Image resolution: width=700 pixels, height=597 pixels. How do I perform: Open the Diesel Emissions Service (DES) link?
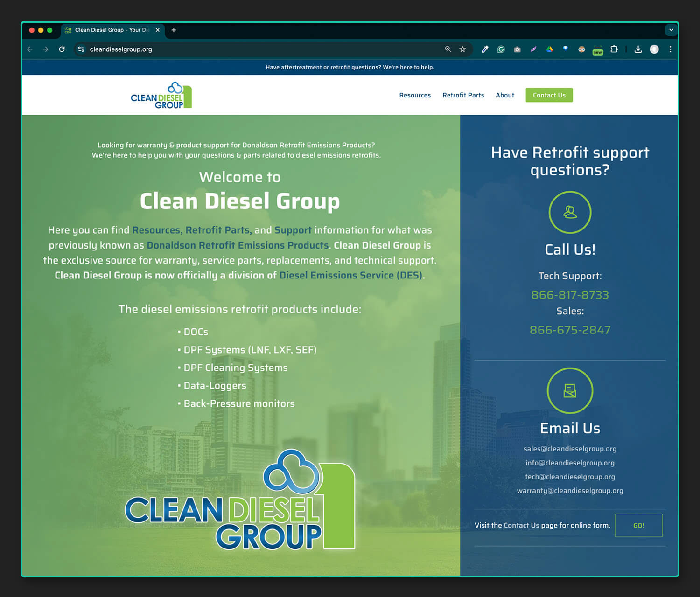coord(351,275)
